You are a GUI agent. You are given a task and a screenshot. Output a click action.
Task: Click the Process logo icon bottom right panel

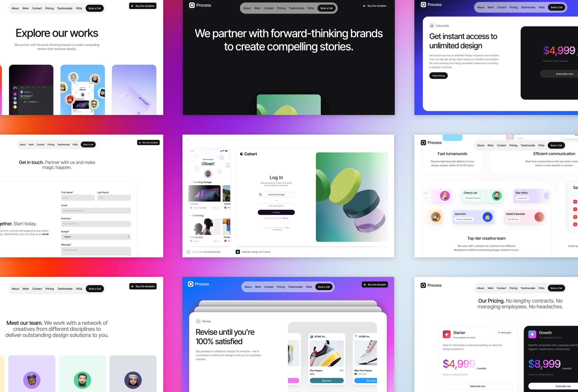423,285
